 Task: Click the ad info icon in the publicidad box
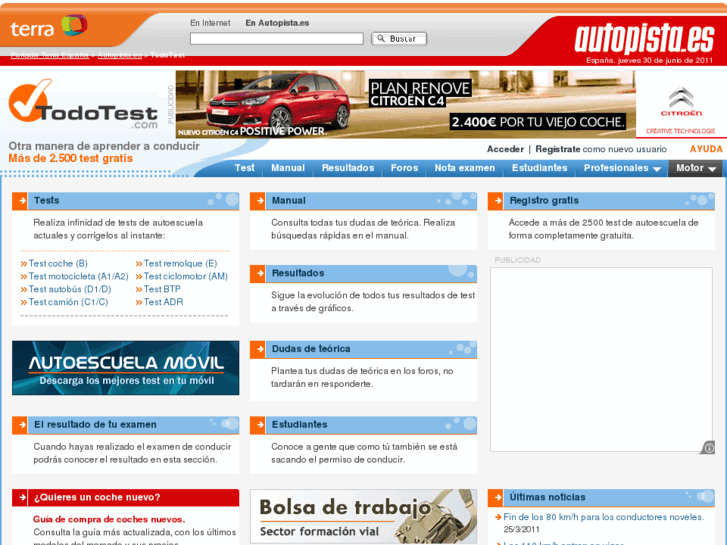point(708,448)
